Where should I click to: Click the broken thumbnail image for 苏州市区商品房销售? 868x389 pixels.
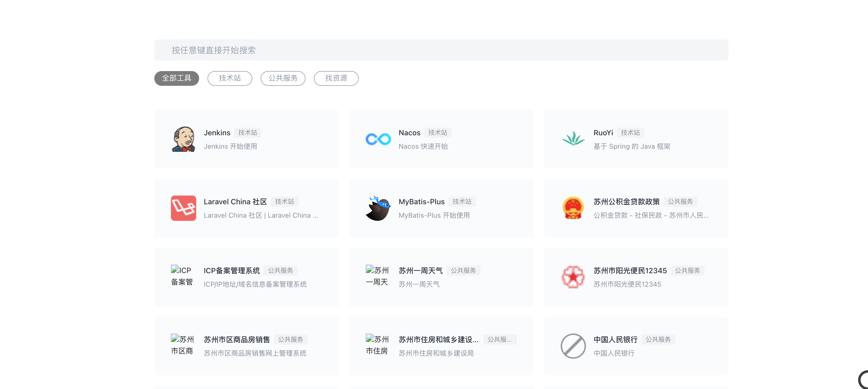pos(182,345)
